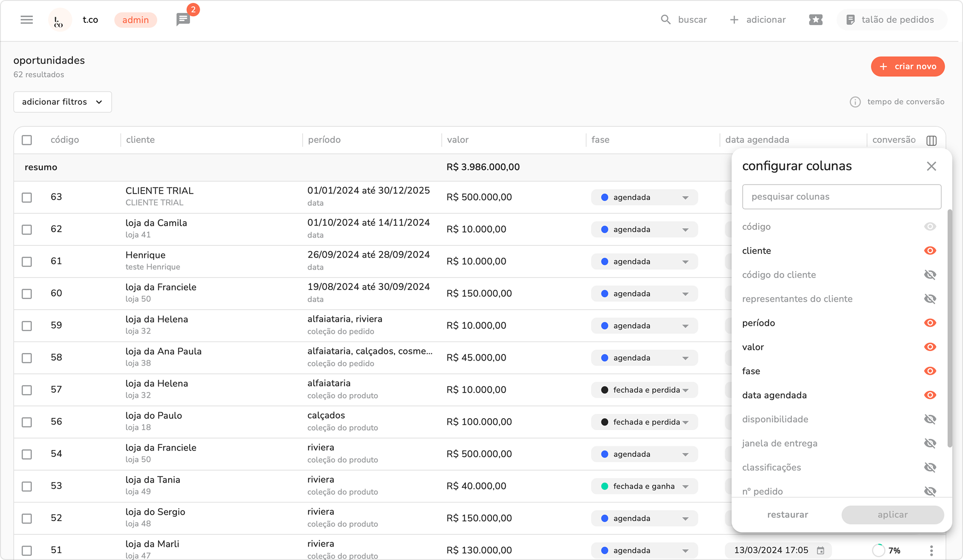The height and width of the screenshot is (560, 963).
Task: Open calendar icon for 13/03/2024 date
Action: [820, 550]
